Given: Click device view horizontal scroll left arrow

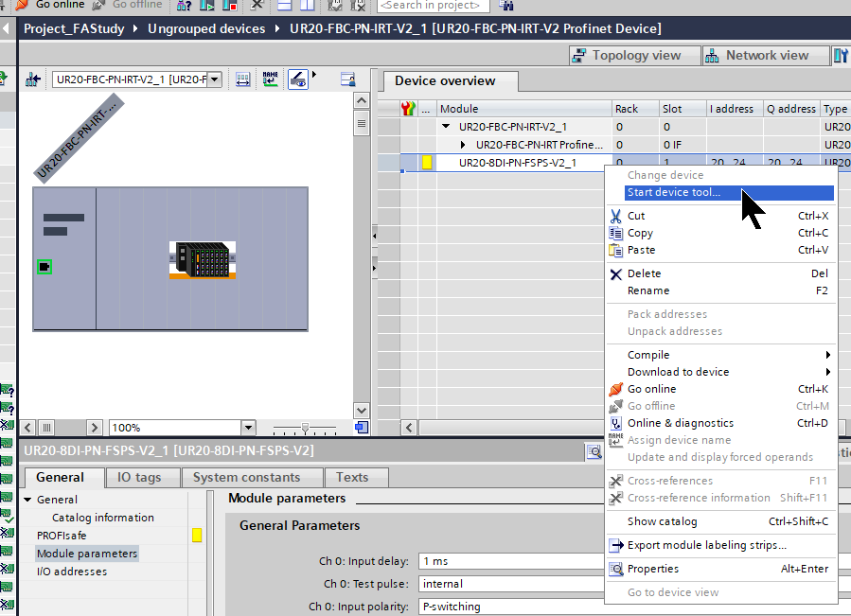Looking at the screenshot, I should click(28, 428).
